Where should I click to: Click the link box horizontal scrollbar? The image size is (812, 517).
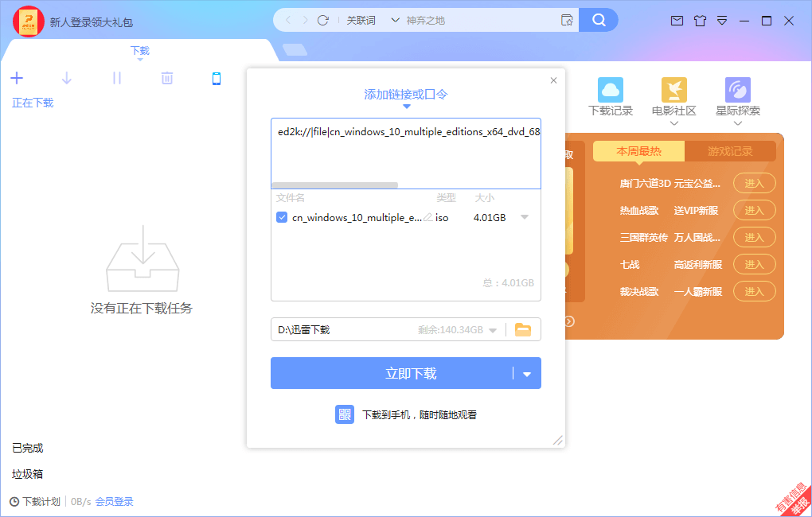[335, 185]
